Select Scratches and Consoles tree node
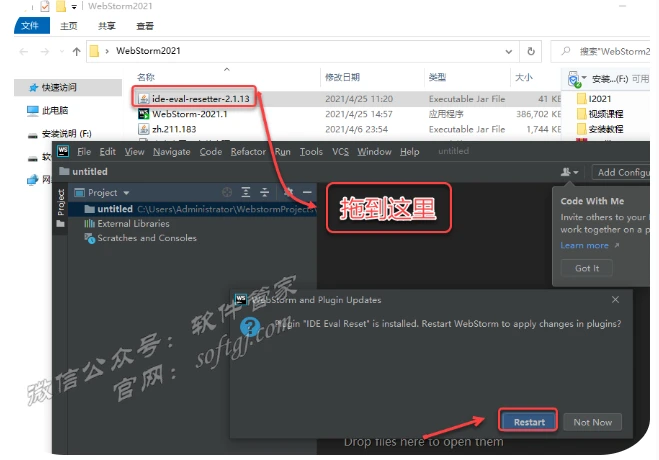 pyautogui.click(x=147, y=238)
